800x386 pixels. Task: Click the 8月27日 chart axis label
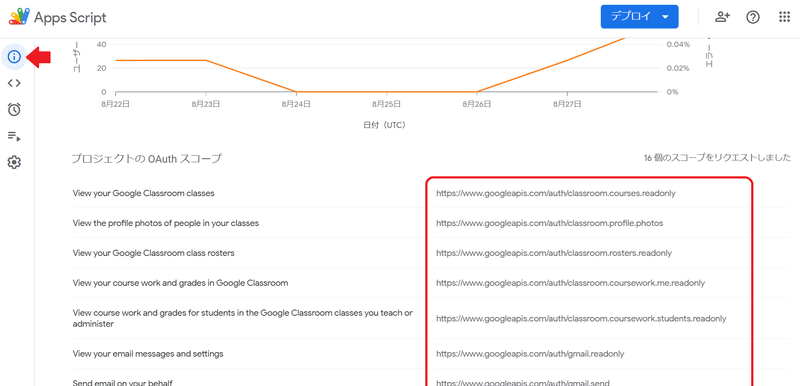567,104
